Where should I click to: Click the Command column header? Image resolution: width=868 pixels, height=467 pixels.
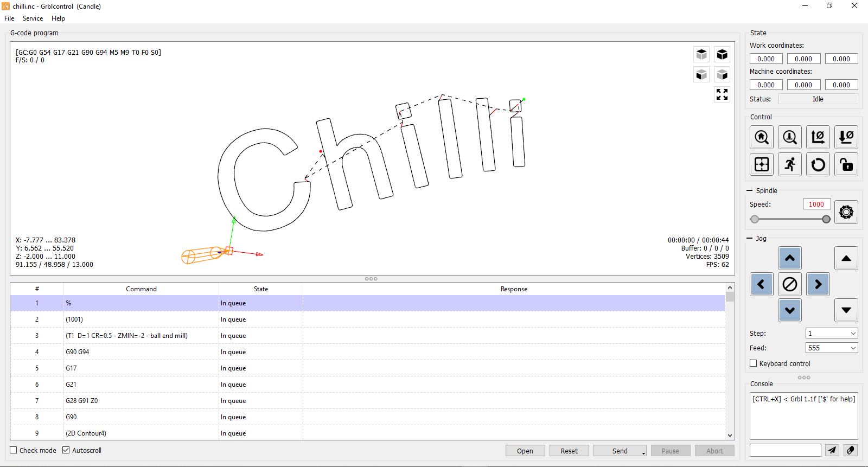pos(141,289)
